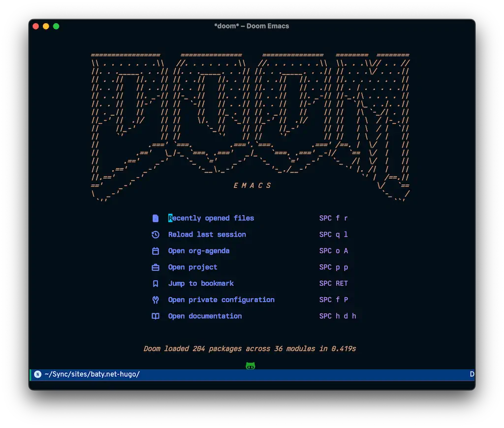Open private configuration via its text label

tap(221, 300)
